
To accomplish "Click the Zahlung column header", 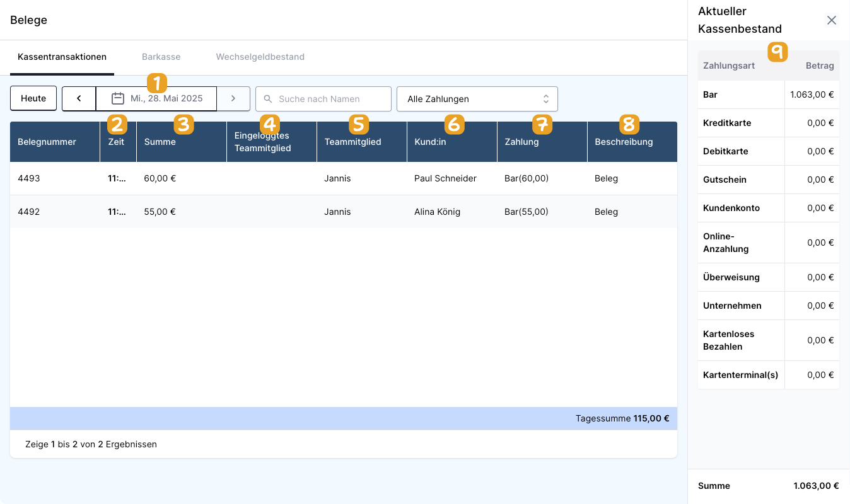I will [542, 142].
